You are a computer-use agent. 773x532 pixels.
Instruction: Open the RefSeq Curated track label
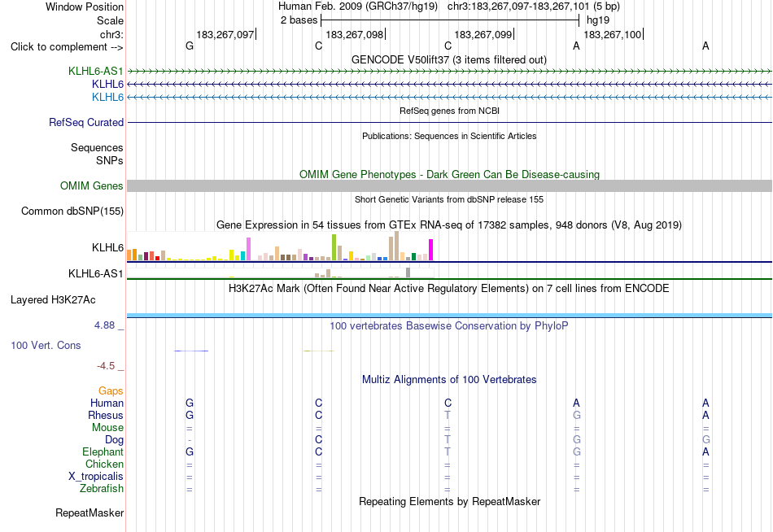[x=85, y=122]
